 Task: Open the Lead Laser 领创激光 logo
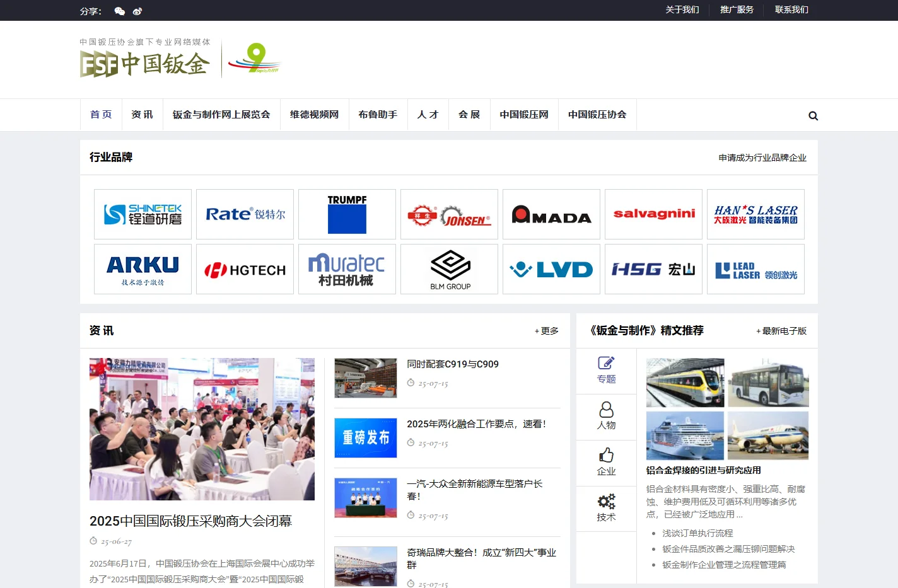click(x=755, y=269)
